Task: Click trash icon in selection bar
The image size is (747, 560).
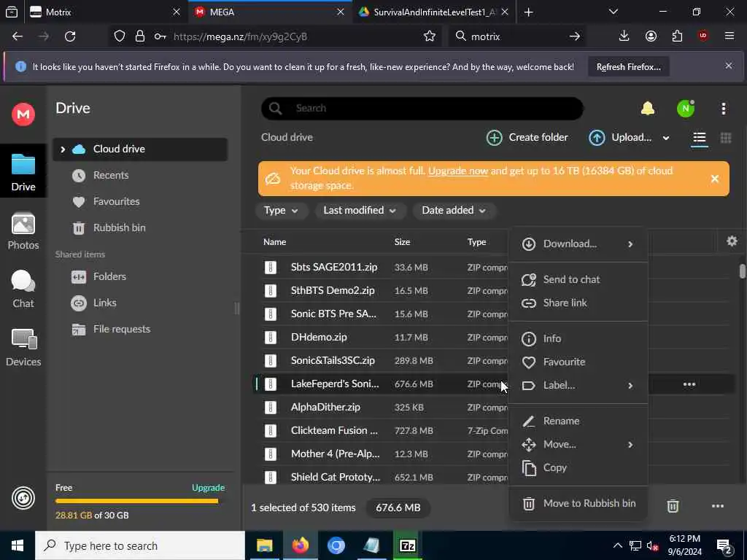Action: (x=673, y=506)
